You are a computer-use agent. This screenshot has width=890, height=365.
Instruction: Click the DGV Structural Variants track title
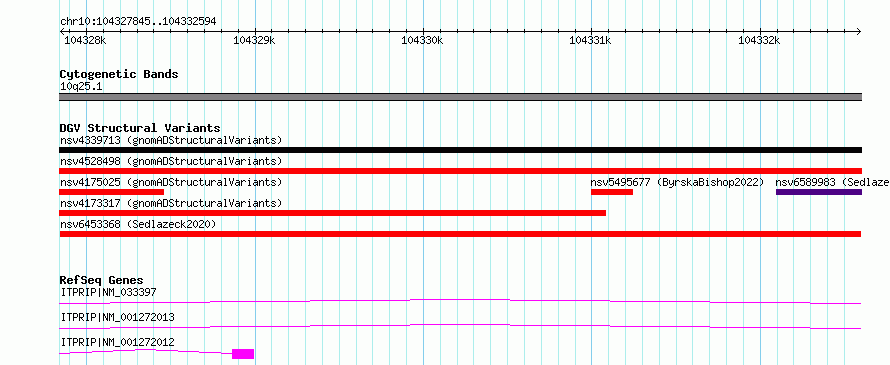coord(140,128)
